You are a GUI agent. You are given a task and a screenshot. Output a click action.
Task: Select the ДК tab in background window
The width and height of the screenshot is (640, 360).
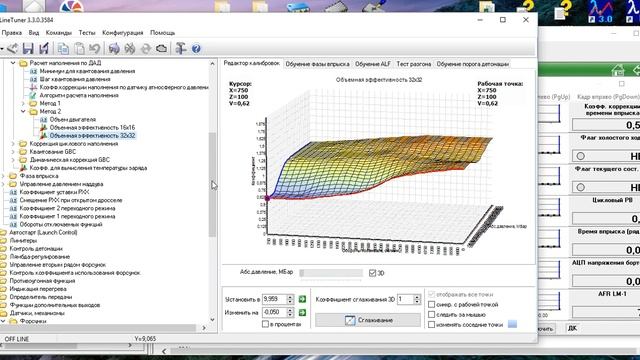[572, 329]
